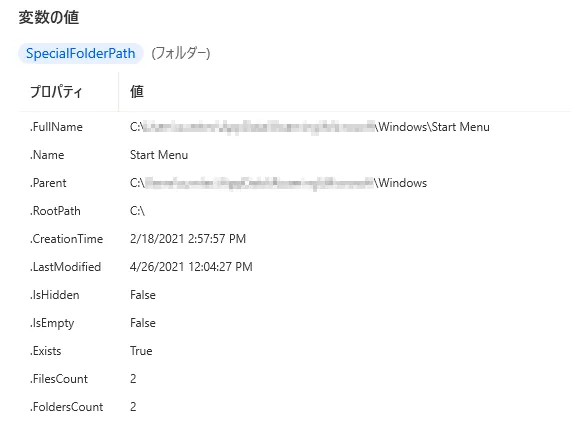Click the 値 column header
This screenshot has height=424, width=571.
[137, 91]
